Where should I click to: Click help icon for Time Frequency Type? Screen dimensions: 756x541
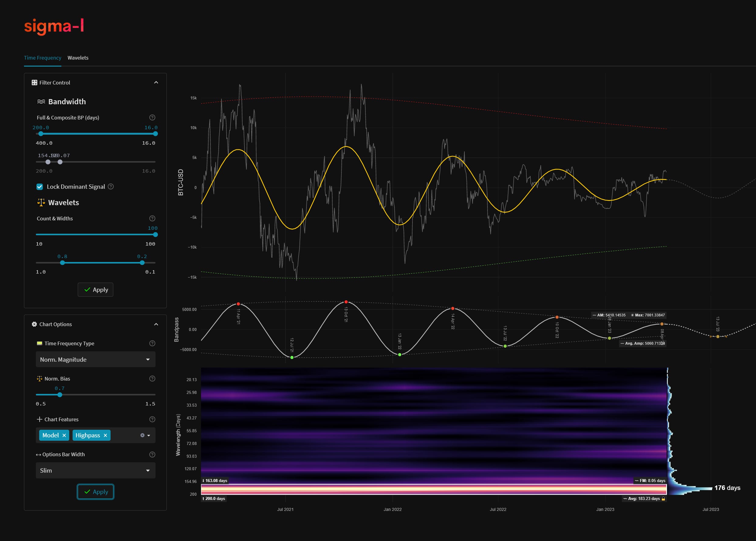pos(152,343)
